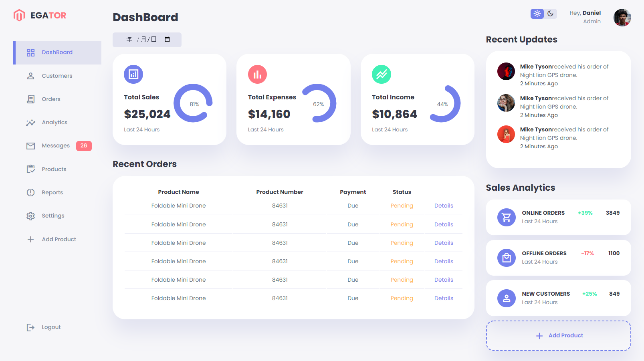Click the first Mike Tyson update avatar
The height and width of the screenshot is (361, 644).
[x=506, y=71]
